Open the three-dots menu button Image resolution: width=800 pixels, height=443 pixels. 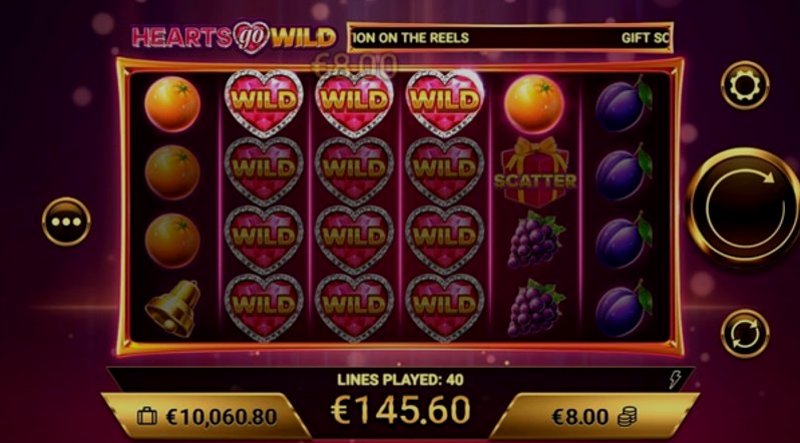[66, 222]
